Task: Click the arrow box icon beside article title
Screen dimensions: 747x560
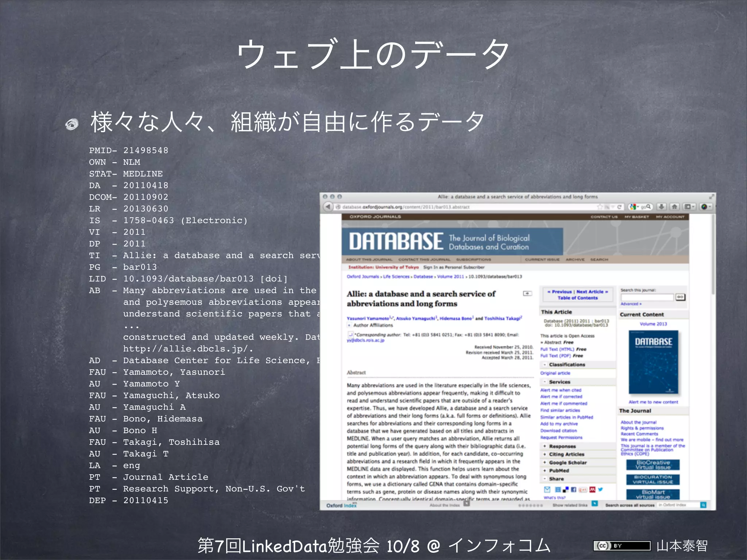Action: (x=527, y=293)
